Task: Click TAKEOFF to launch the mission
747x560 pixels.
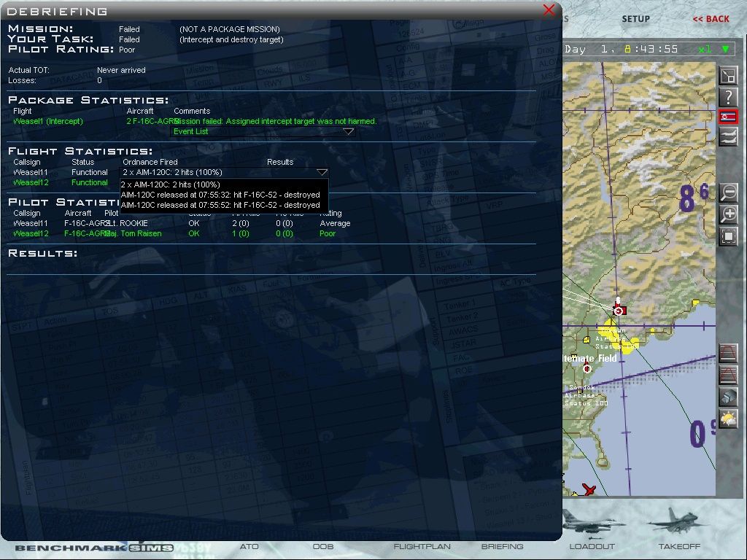Action: (x=679, y=546)
